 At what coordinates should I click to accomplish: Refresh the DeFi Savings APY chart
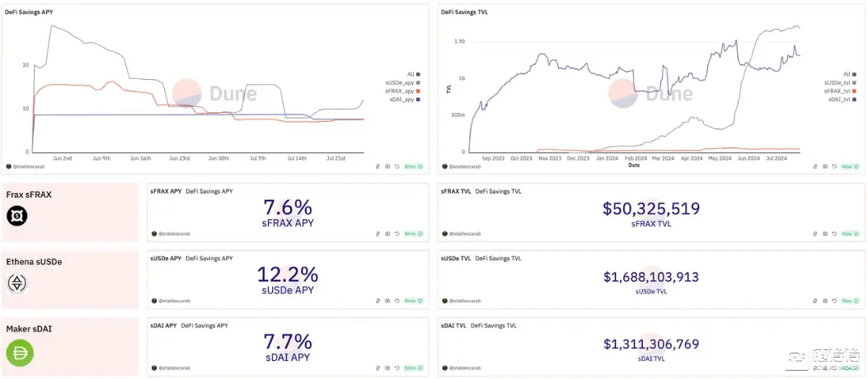click(397, 166)
